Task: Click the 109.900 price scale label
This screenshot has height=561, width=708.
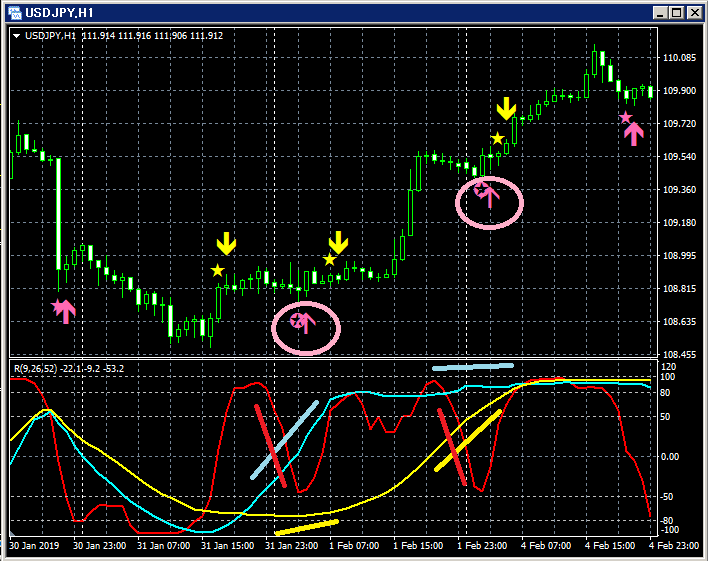Action: [679, 91]
